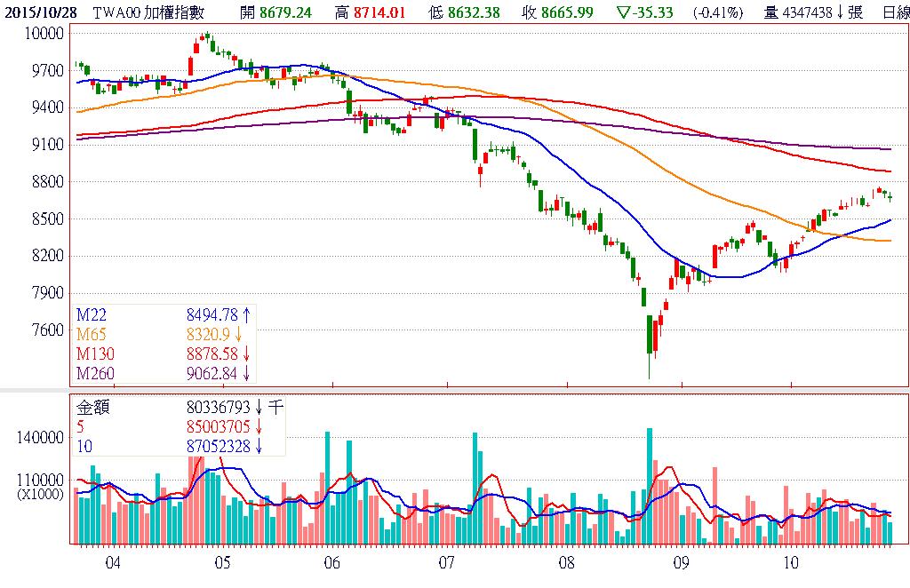Click the blue down arrow beside 87052328
The height and width of the screenshot is (588, 910).
tap(258, 445)
